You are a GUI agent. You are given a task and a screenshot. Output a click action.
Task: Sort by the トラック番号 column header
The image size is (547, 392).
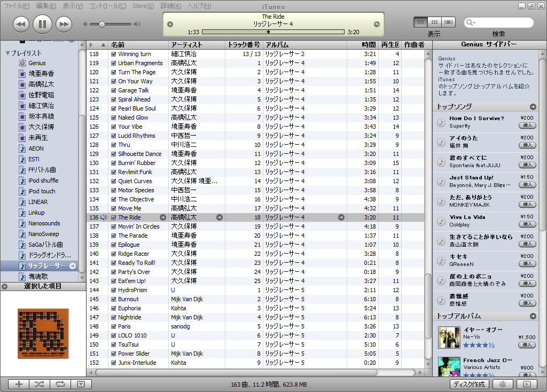click(244, 45)
